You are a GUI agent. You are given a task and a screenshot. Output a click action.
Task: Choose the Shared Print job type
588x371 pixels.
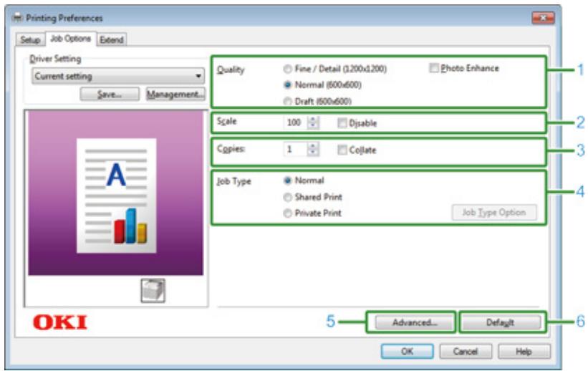click(x=287, y=197)
